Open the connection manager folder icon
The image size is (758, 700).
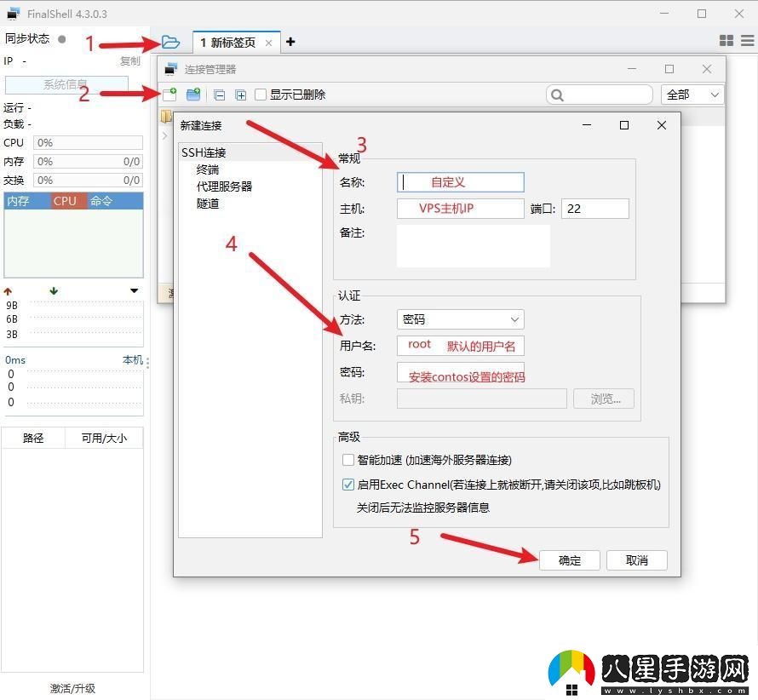pos(170,43)
